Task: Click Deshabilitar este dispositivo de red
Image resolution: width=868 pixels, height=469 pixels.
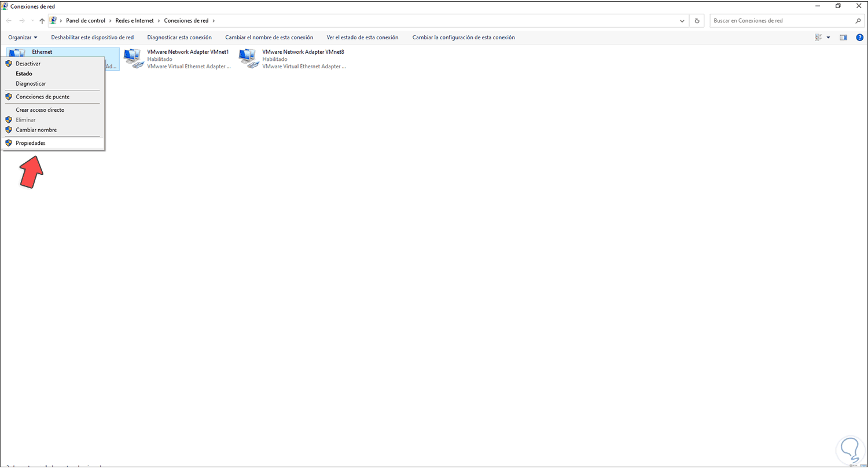Action: click(93, 37)
